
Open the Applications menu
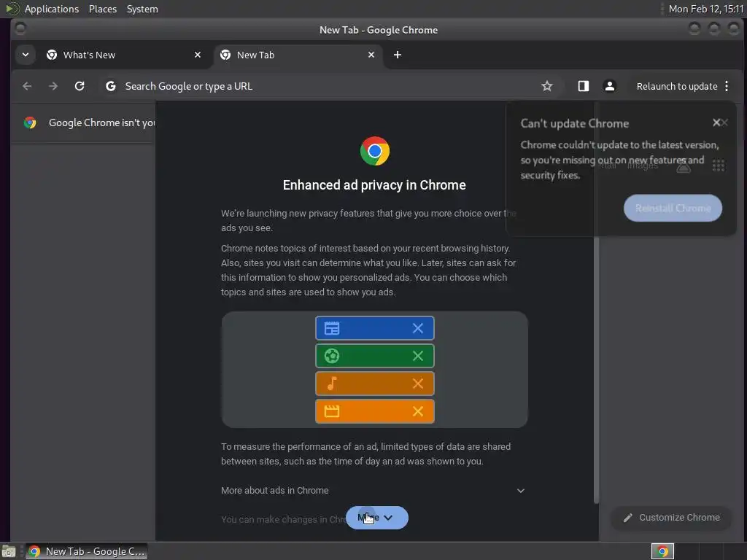point(52,9)
